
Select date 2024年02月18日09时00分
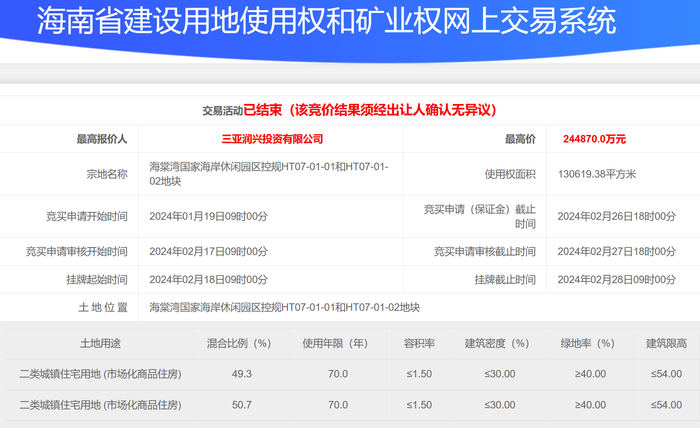click(x=208, y=280)
